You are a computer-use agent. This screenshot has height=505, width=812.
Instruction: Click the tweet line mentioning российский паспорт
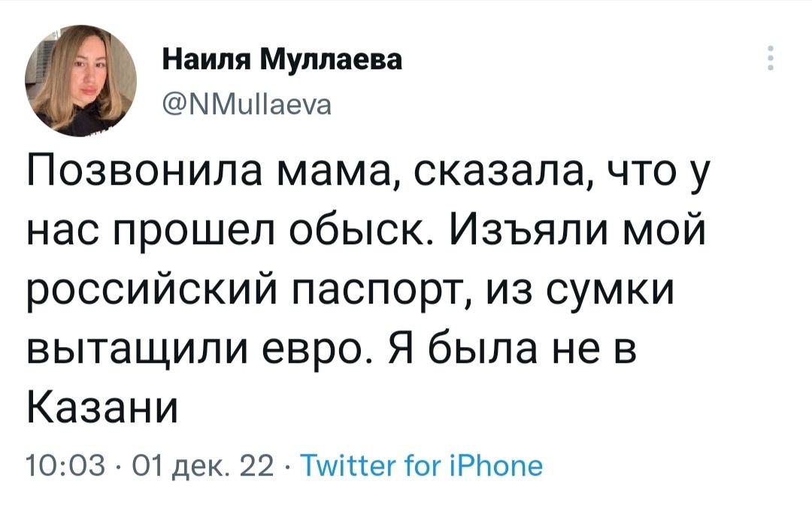[350, 290]
